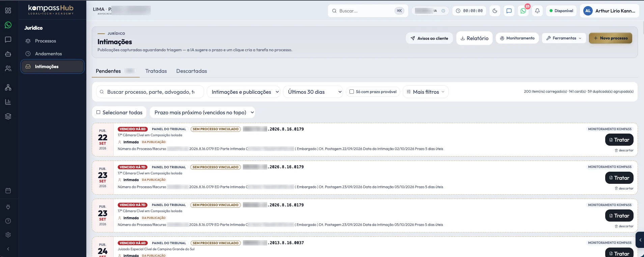Open the Ferramentas dropdown
The image size is (644, 257).
point(564,38)
